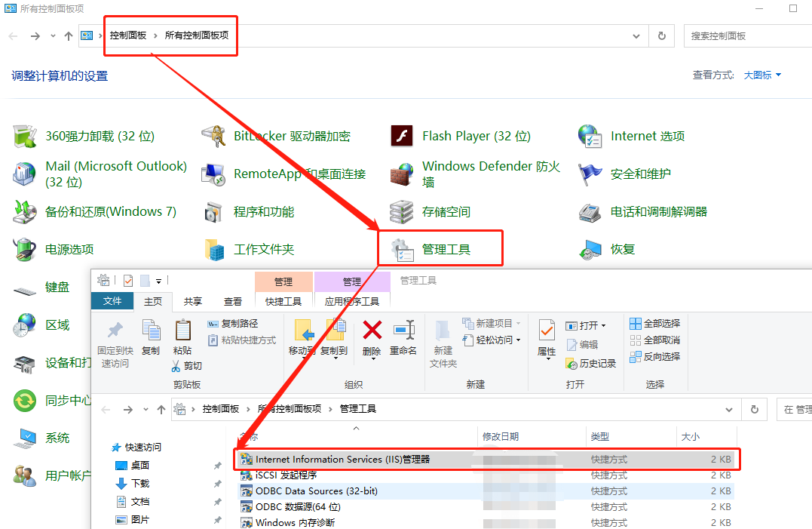Open 安全和维护 flag icon
The image size is (812, 529).
(590, 174)
